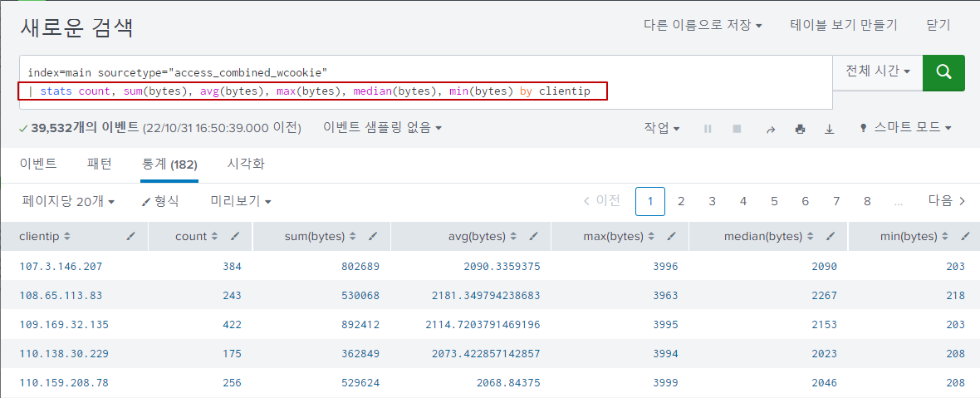Go to results page 7
980x398 pixels.
click(x=836, y=201)
